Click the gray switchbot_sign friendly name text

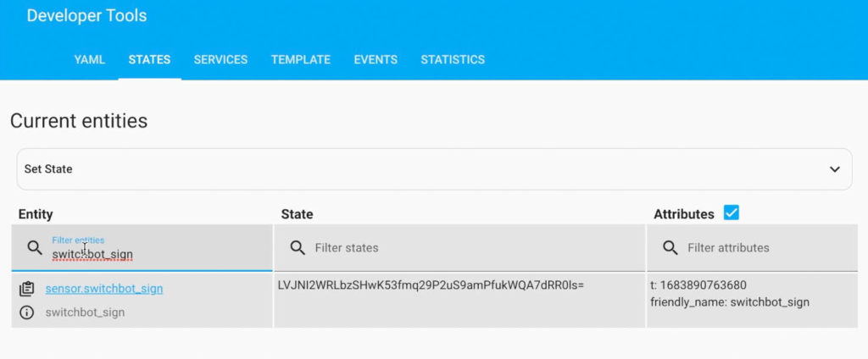click(85, 312)
